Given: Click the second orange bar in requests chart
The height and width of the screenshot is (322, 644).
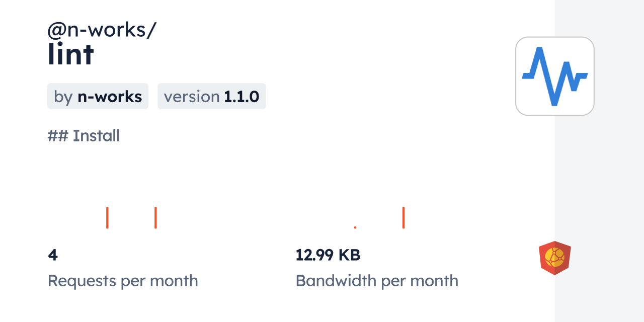Looking at the screenshot, I should [x=155, y=218].
